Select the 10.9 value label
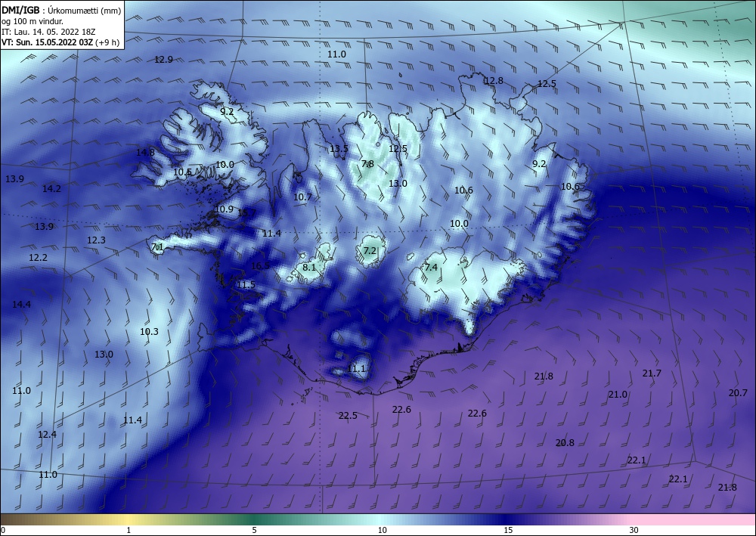The width and height of the screenshot is (756, 536). pyautogui.click(x=225, y=209)
